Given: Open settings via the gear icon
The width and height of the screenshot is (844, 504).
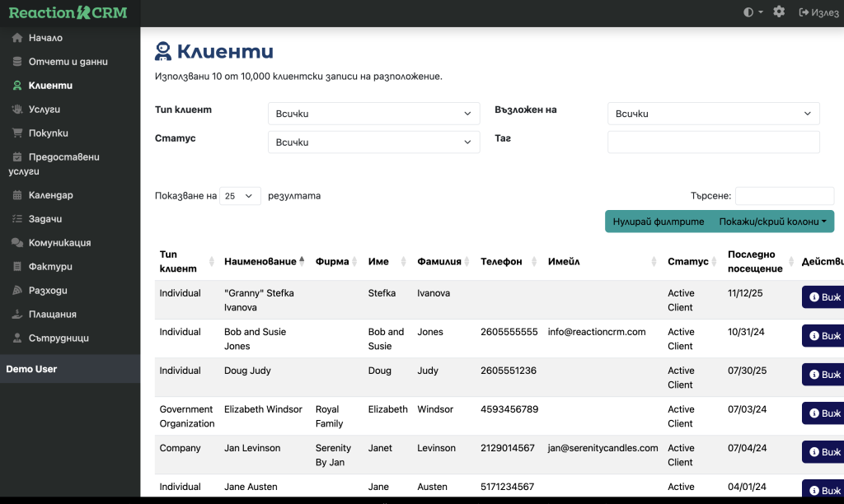Looking at the screenshot, I should [779, 12].
